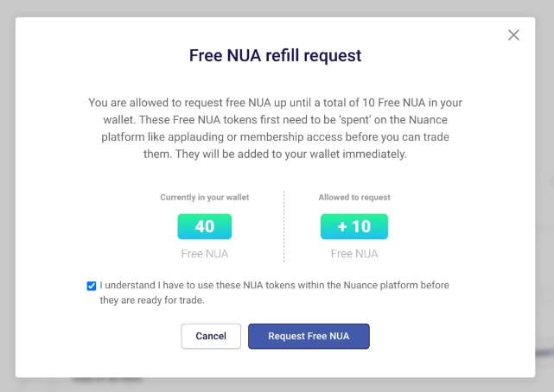Click the 'they are ready for trade.' line
554x392 pixels.
pyautogui.click(x=152, y=300)
